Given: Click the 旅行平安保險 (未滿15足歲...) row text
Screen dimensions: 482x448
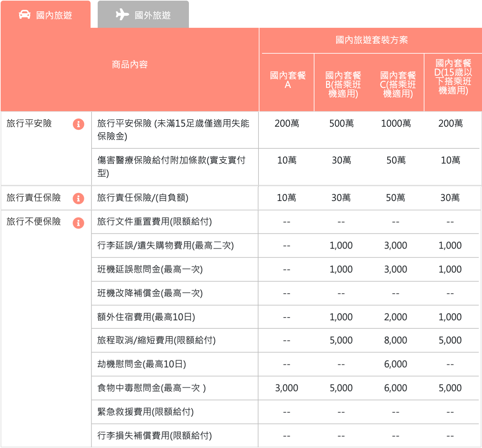Looking at the screenshot, I should pos(173,130).
